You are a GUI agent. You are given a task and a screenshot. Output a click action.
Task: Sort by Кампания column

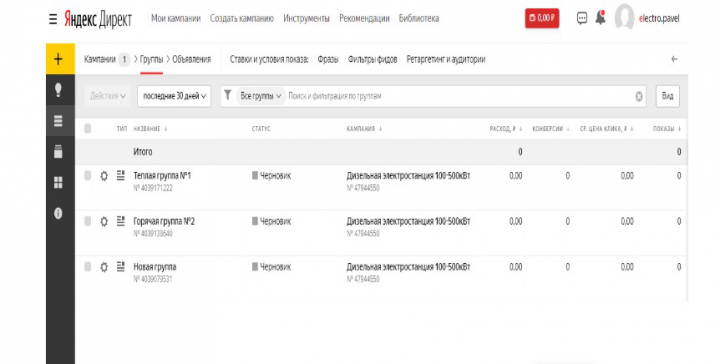tap(364, 129)
